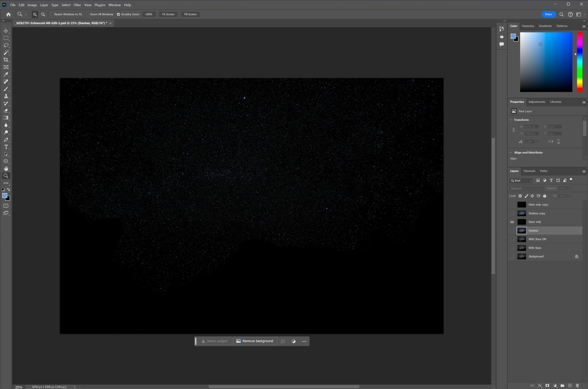Screen dimensions: 588x389
Task: Select the Blur tool
Action: 6,125
